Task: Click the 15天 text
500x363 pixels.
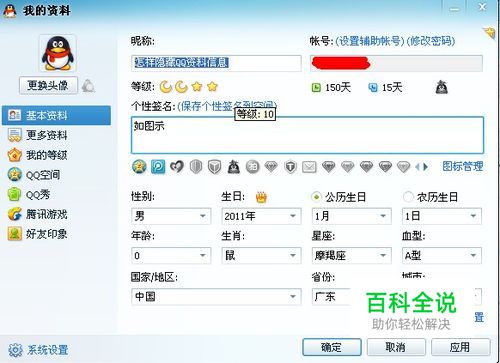Action: tap(392, 88)
